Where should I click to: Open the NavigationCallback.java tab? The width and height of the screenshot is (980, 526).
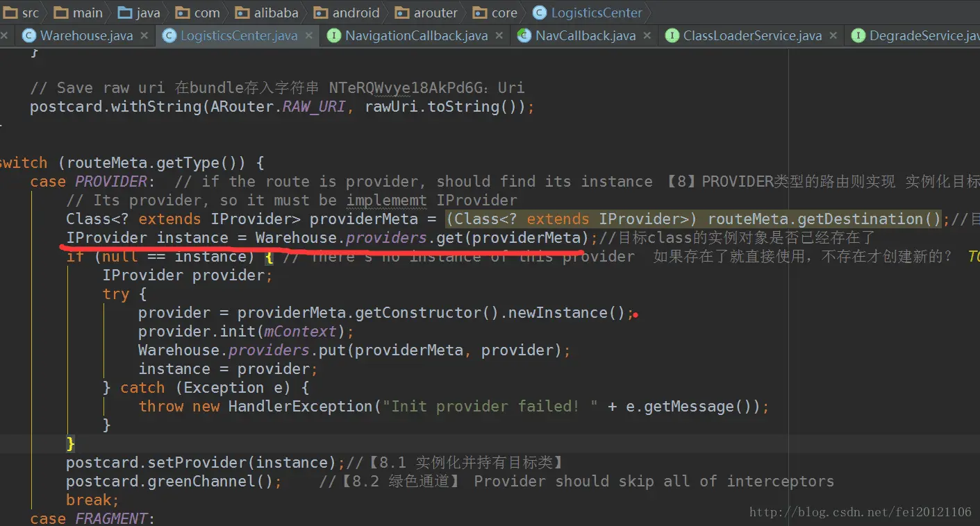417,35
